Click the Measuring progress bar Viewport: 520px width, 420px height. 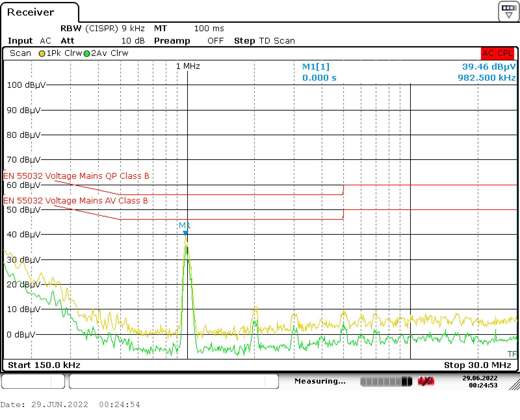[x=387, y=381]
